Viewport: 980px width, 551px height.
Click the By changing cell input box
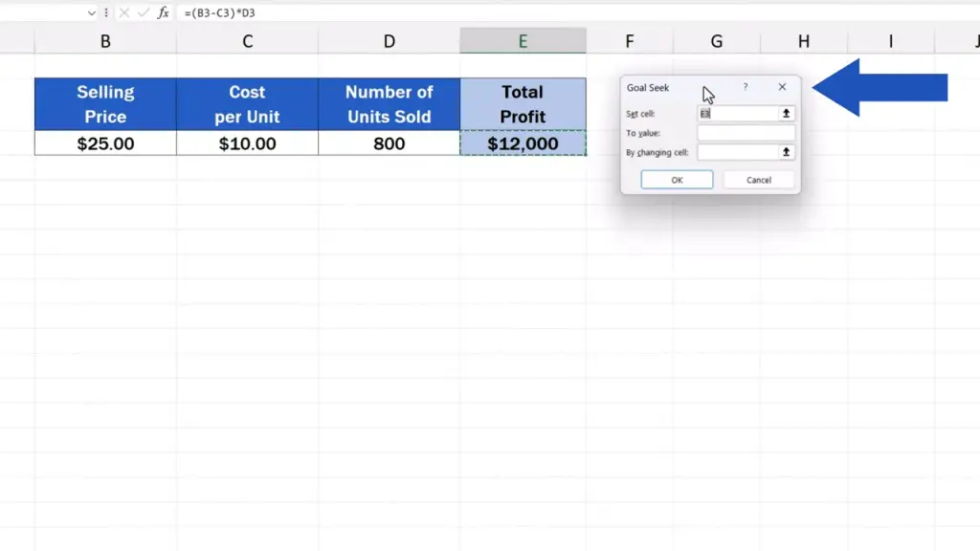(739, 152)
